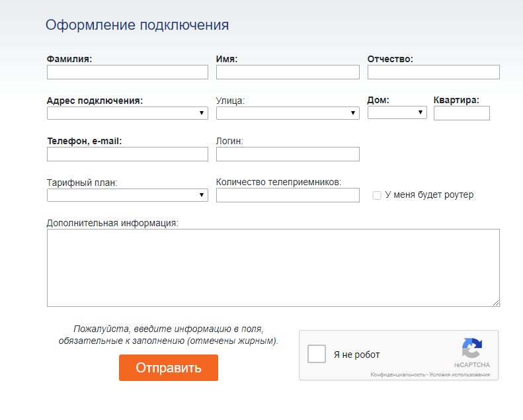
Task: Open the Тарифный план dropdown
Action: pyautogui.click(x=128, y=195)
